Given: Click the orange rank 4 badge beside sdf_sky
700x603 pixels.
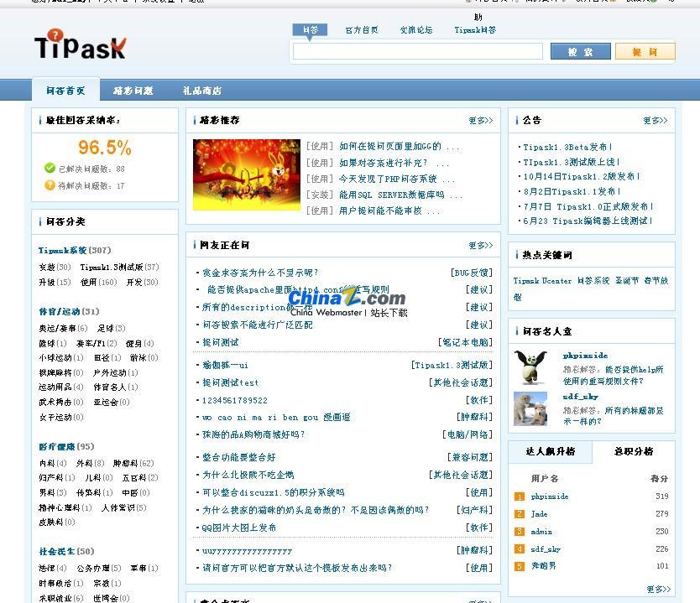Looking at the screenshot, I should point(520,548).
